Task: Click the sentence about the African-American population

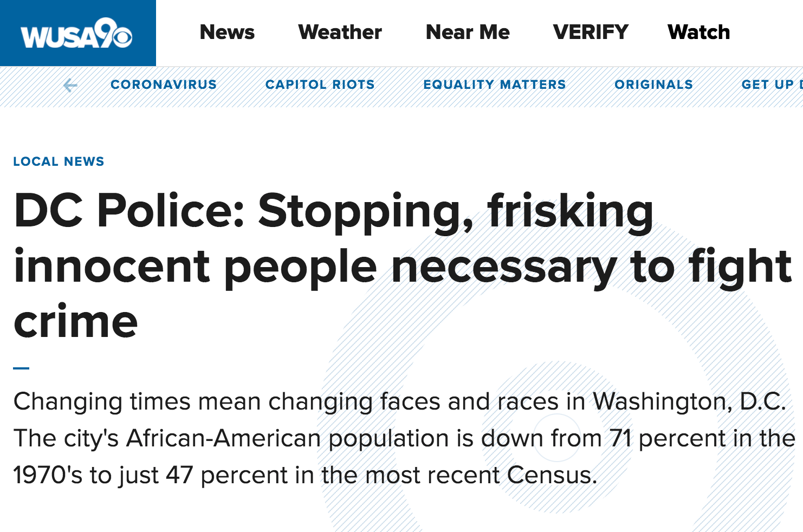Action: [404, 457]
